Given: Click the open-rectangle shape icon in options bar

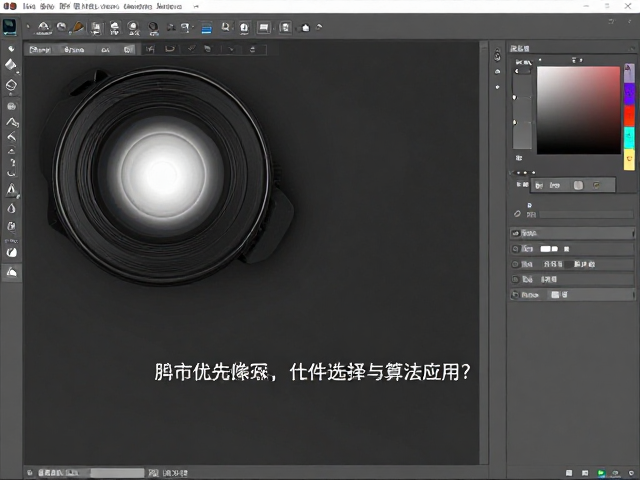Looking at the screenshot, I should pyautogui.click(x=170, y=49).
